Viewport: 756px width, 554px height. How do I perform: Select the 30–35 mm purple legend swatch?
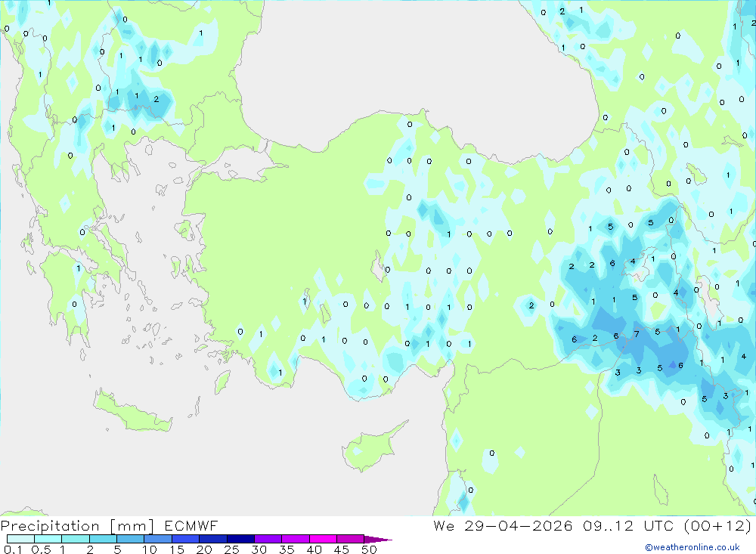click(268, 539)
